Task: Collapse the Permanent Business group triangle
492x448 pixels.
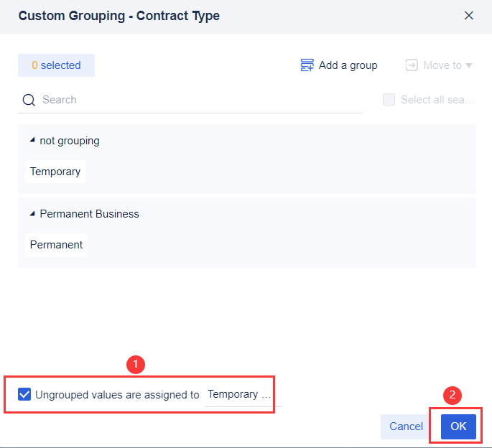Action: [x=32, y=214]
